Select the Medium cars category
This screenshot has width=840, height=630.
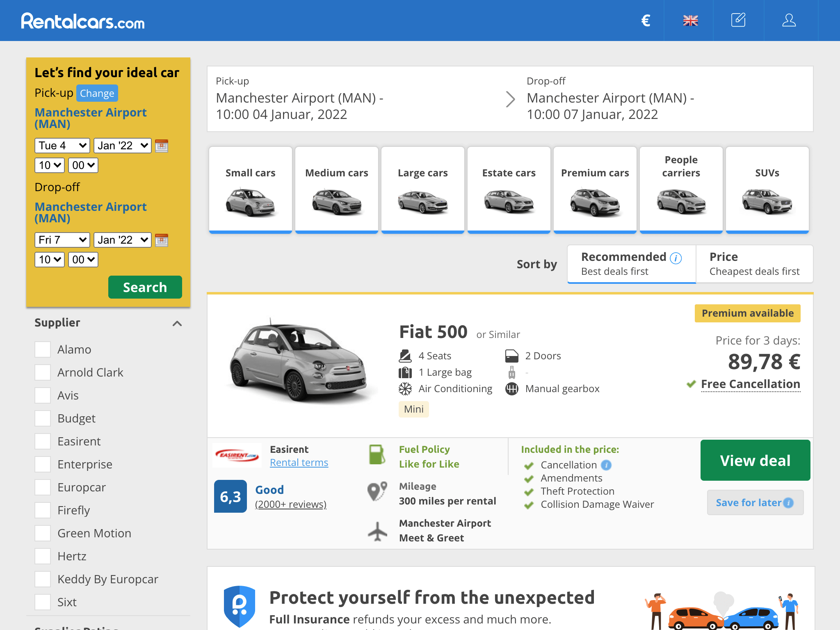coord(337,190)
